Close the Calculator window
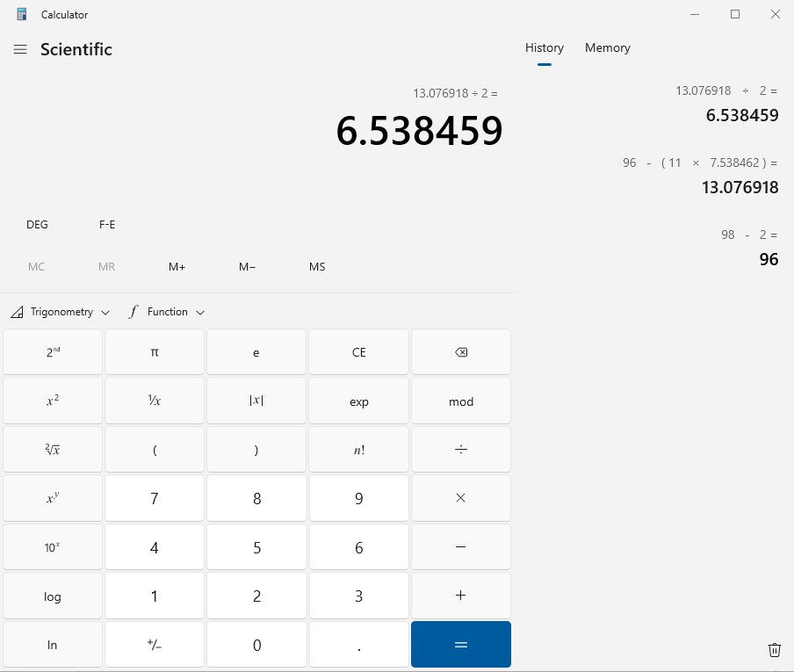This screenshot has height=672, width=794. pyautogui.click(x=776, y=14)
